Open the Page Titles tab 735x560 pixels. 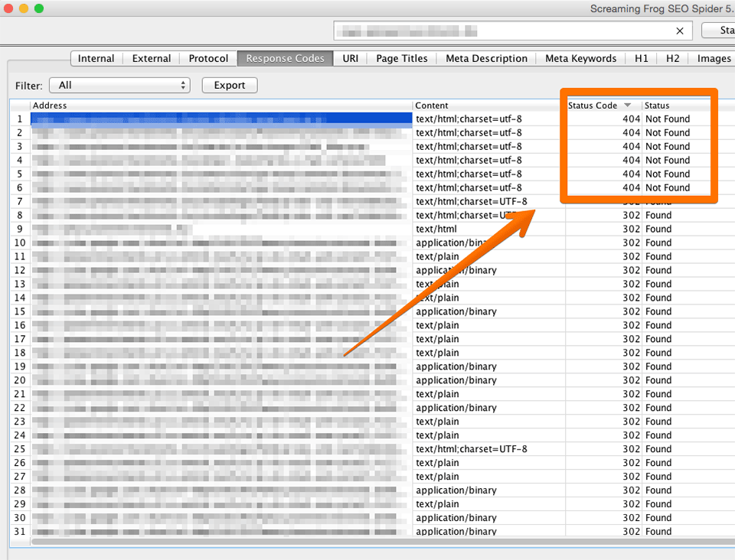(401, 58)
